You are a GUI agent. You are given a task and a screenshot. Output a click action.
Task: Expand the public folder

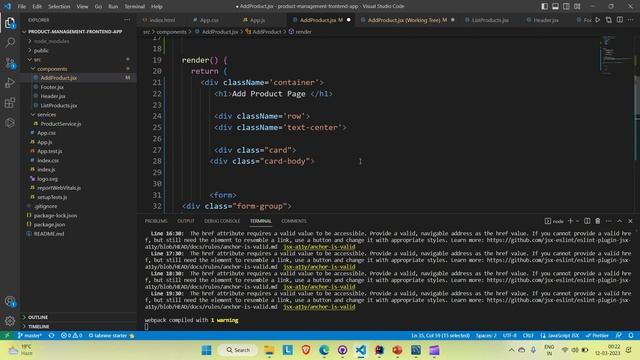(41, 50)
